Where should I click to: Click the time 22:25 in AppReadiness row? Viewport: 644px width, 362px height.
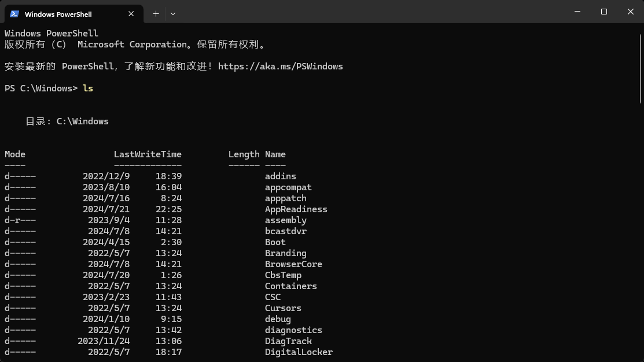pyautogui.click(x=169, y=209)
